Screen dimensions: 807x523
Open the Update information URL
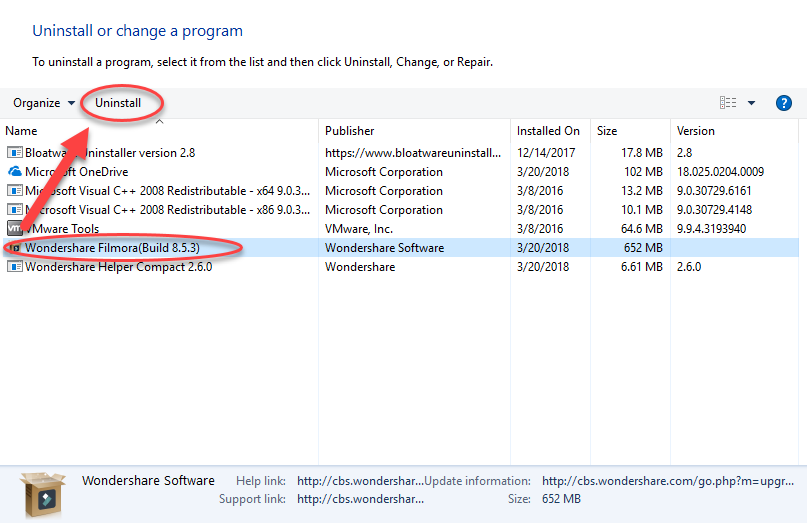[x=668, y=481]
